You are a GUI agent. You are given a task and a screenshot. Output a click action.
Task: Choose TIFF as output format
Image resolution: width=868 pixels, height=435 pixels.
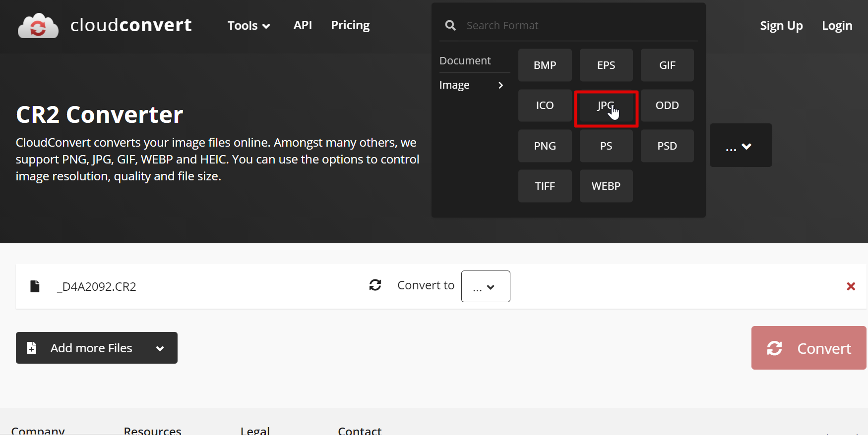click(545, 186)
